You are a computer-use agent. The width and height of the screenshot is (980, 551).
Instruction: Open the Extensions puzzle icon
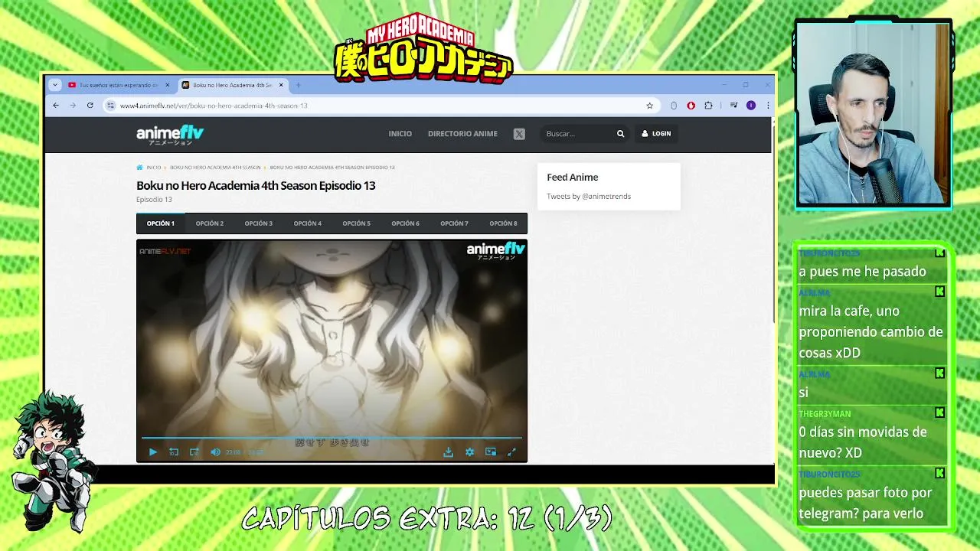click(708, 106)
